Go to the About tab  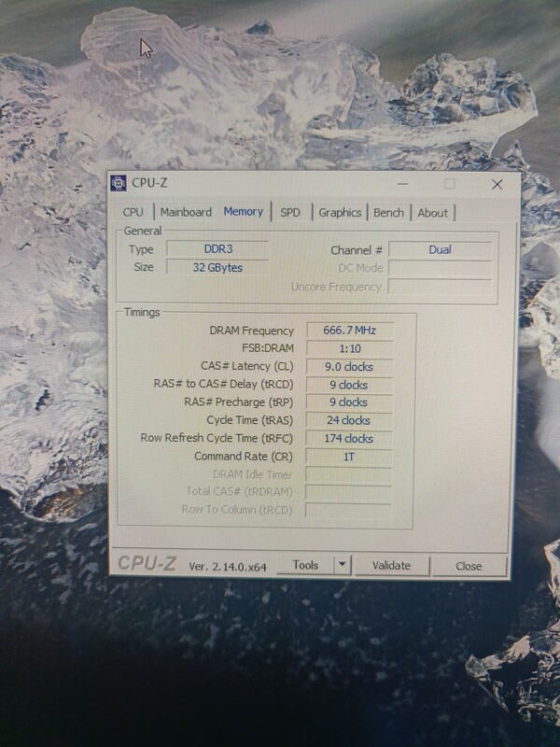[432, 213]
